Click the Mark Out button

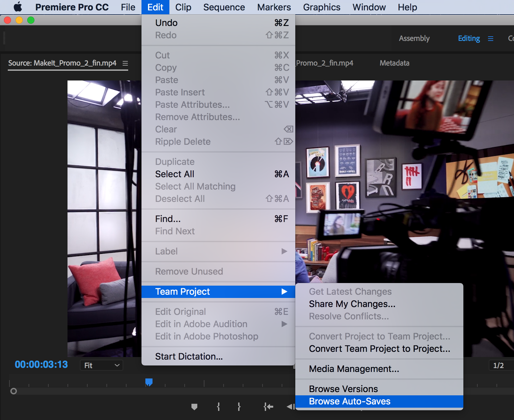239,407
